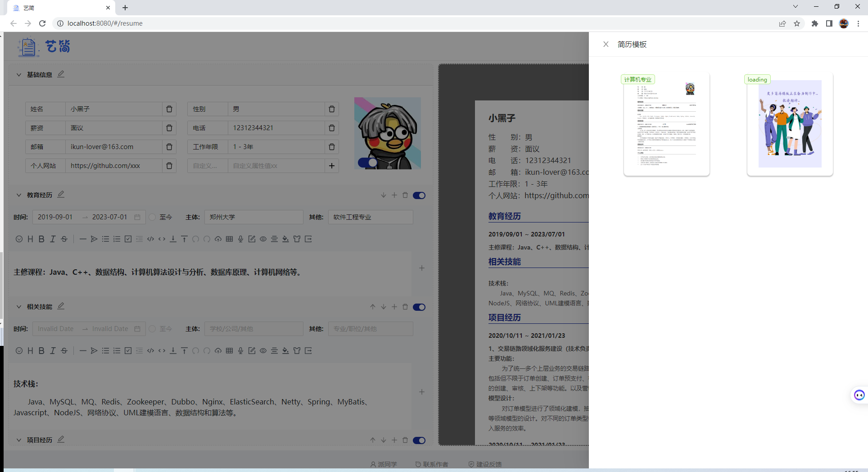
Task: Click the 主体 input 郑州大学
Action: [254, 217]
